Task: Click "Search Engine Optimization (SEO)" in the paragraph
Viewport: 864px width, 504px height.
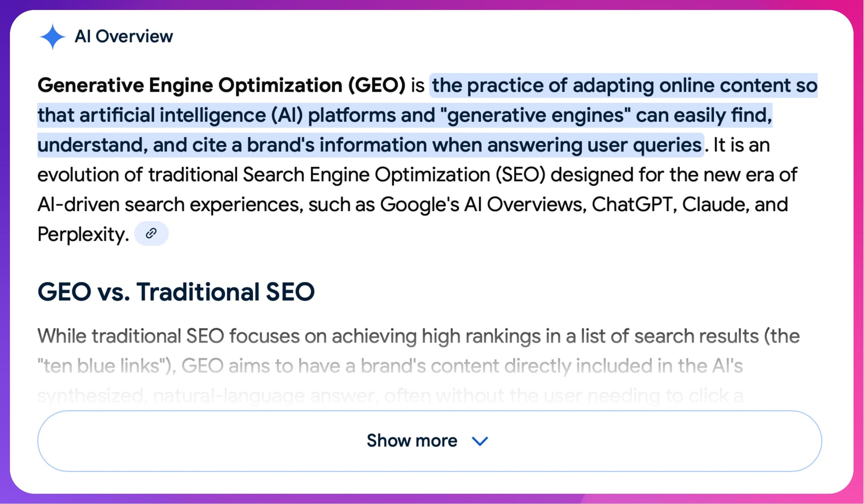Action: [394, 175]
